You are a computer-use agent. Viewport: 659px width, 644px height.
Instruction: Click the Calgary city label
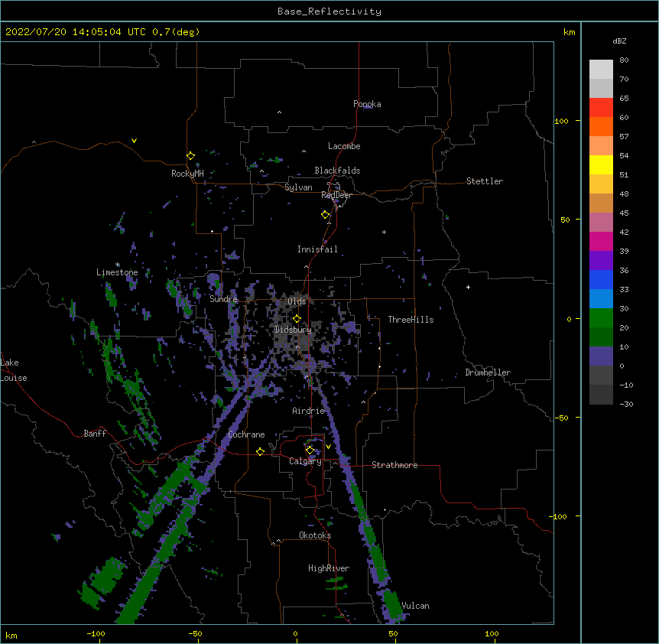pos(306,461)
